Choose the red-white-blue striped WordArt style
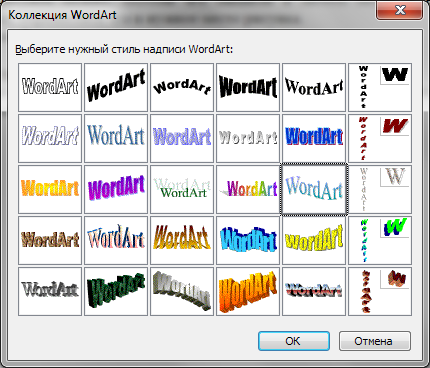This screenshot has width=430, height=368. click(x=314, y=291)
